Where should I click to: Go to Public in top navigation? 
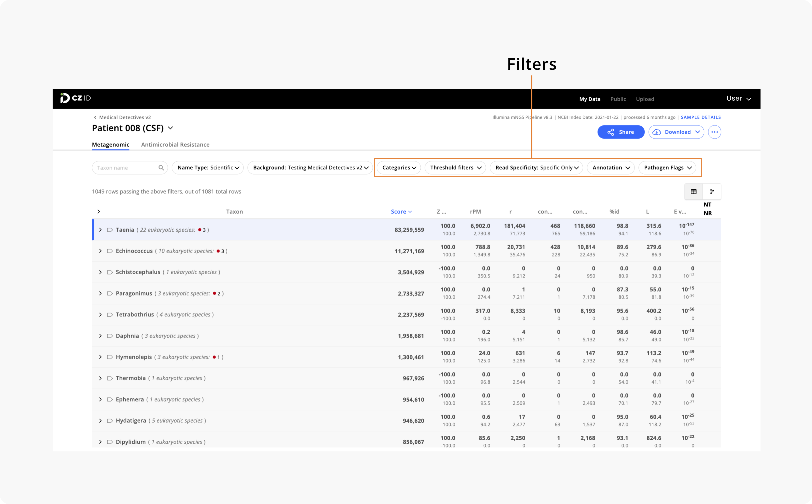(618, 99)
